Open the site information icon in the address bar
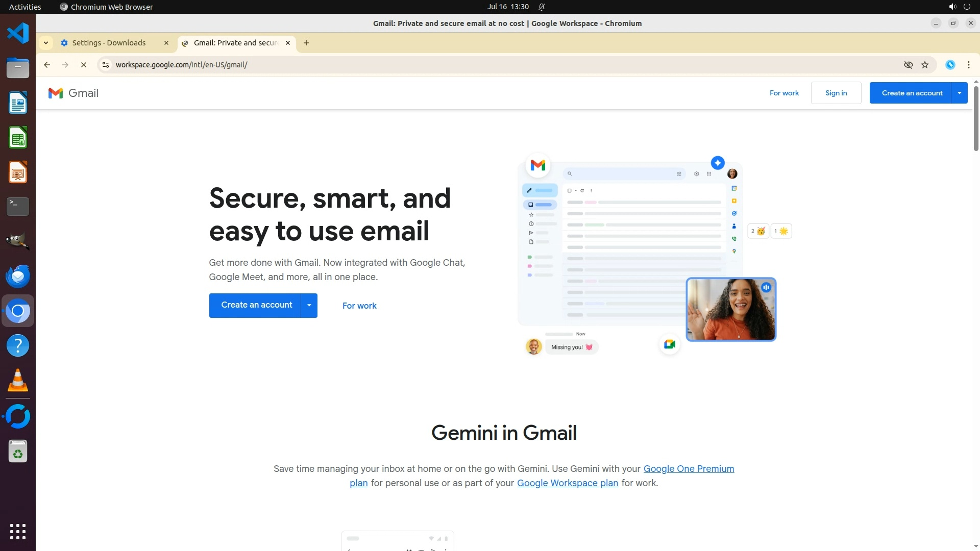 tap(106, 65)
